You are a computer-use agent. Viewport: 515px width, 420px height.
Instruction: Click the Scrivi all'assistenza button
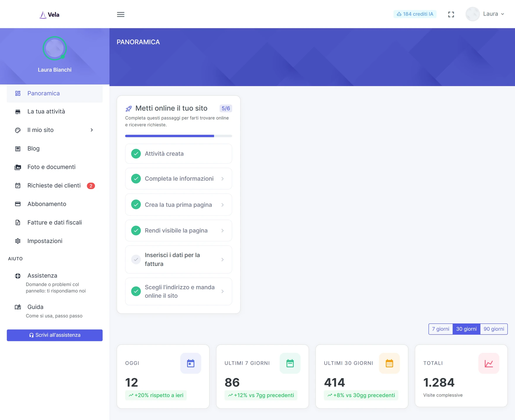coord(55,335)
